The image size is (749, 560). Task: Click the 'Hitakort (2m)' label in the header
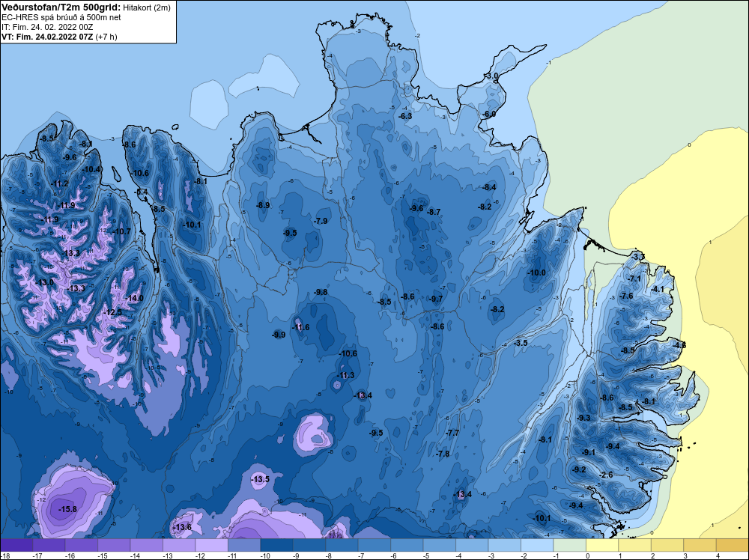[147, 7]
